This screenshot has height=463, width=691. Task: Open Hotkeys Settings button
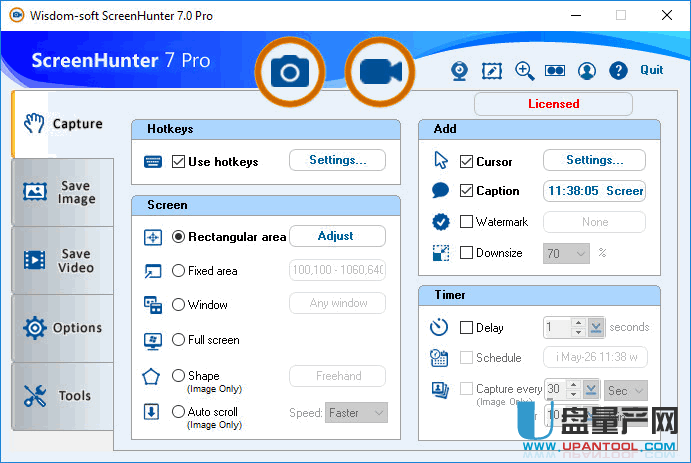click(336, 160)
